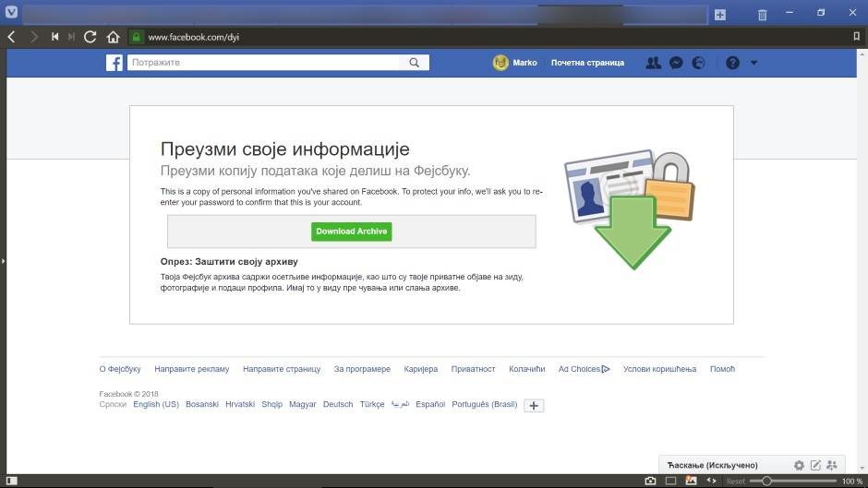
Task: Expand more languages with the plus button
Action: coord(534,405)
